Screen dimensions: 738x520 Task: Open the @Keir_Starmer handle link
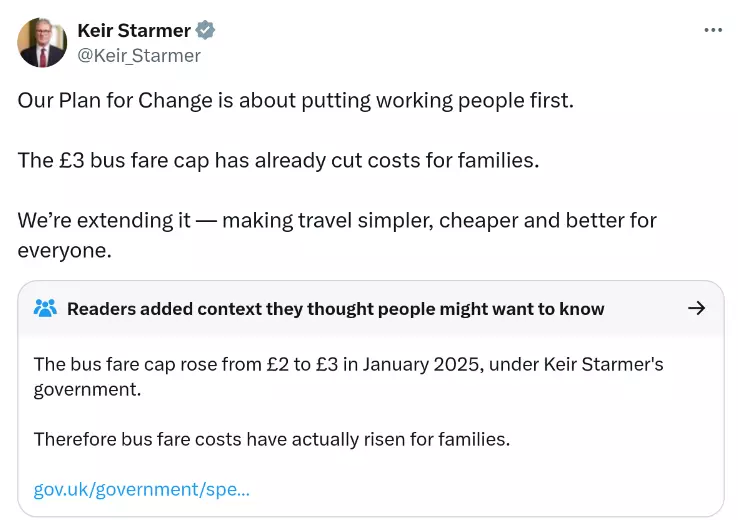coord(139,56)
